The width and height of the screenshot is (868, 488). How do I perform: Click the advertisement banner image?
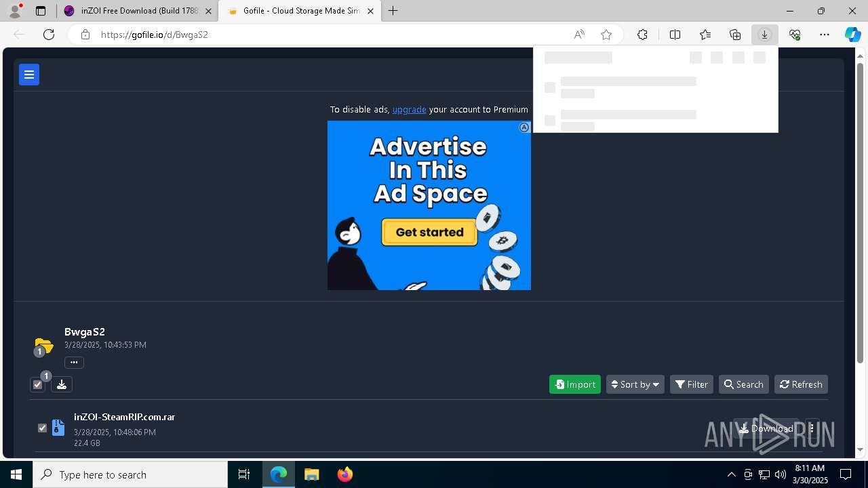click(x=429, y=205)
